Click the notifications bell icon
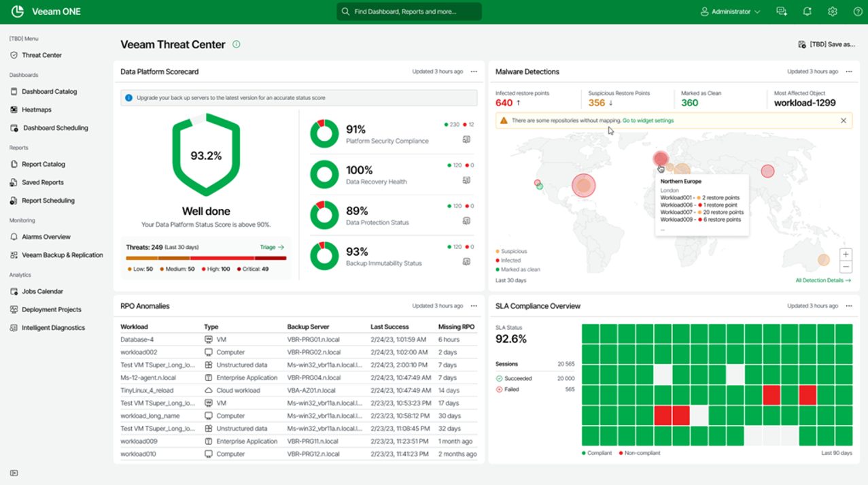The image size is (868, 485). (807, 12)
